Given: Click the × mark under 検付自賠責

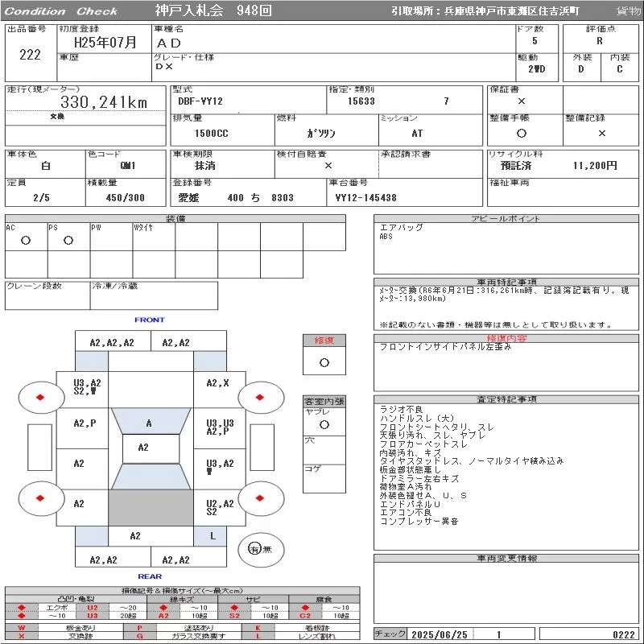Looking at the screenshot, I should (x=328, y=166).
